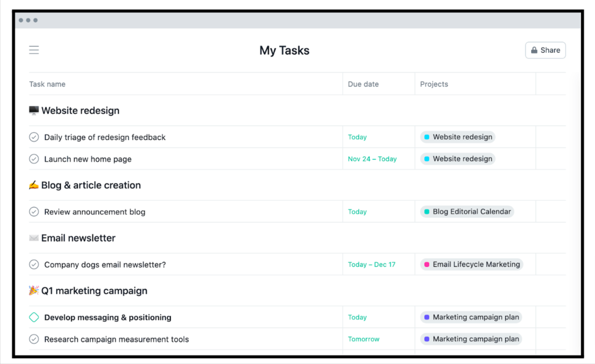Complete the Research campaign measurement tools task
This screenshot has width=595, height=364.
pyautogui.click(x=34, y=339)
